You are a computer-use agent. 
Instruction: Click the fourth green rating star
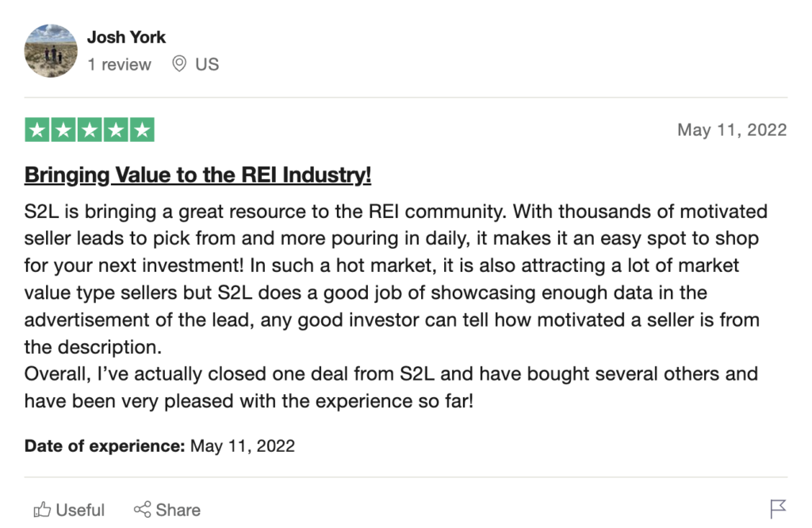tap(116, 130)
